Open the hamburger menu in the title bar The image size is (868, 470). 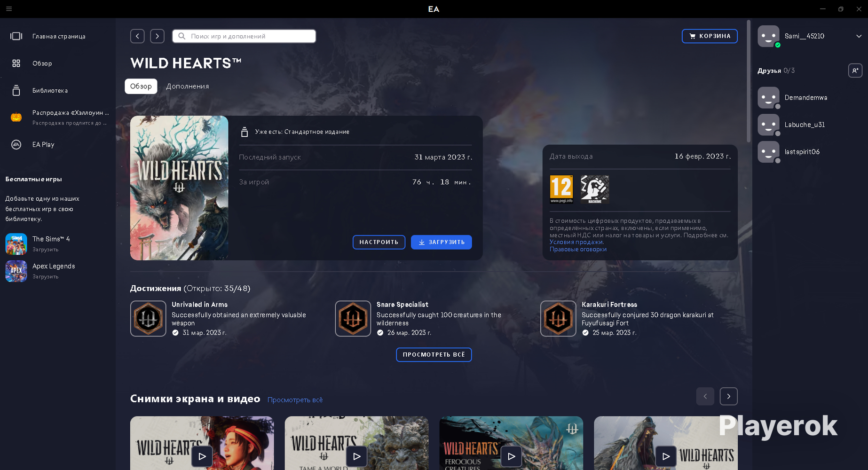point(9,9)
